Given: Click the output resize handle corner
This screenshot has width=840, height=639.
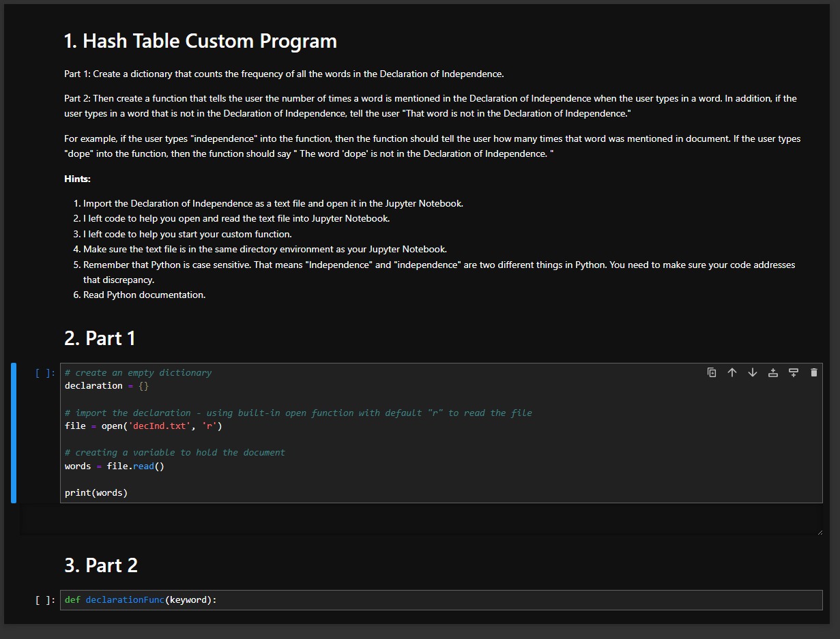Looking at the screenshot, I should pyautogui.click(x=819, y=531).
